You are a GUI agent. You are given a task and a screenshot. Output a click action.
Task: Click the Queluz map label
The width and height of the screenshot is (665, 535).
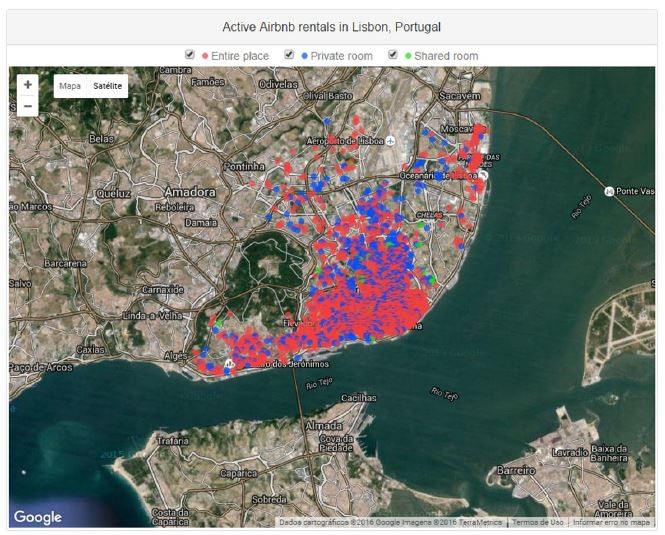[114, 193]
